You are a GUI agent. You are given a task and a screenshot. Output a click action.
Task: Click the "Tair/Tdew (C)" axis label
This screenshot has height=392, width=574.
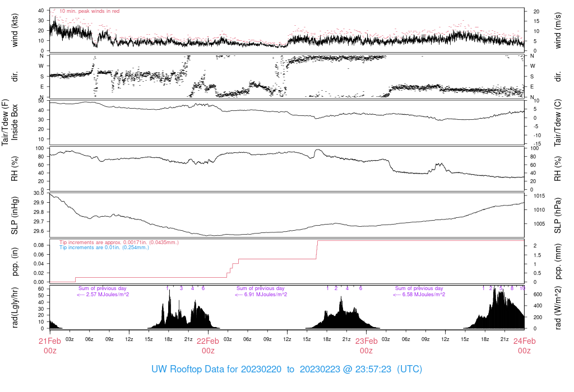pos(558,123)
